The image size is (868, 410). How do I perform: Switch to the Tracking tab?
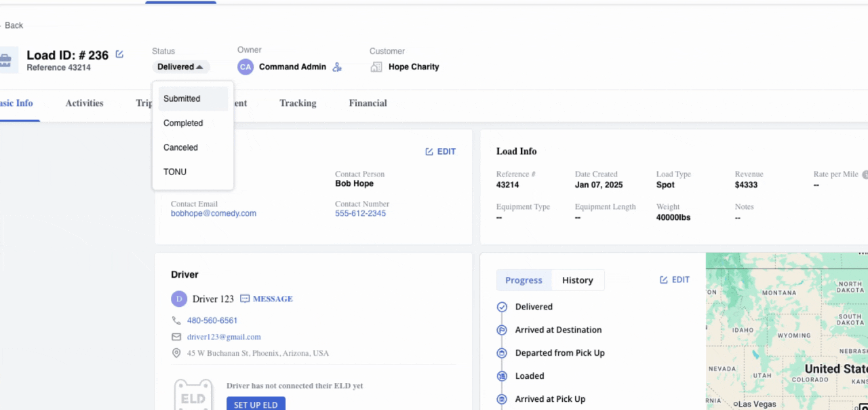pyautogui.click(x=298, y=103)
